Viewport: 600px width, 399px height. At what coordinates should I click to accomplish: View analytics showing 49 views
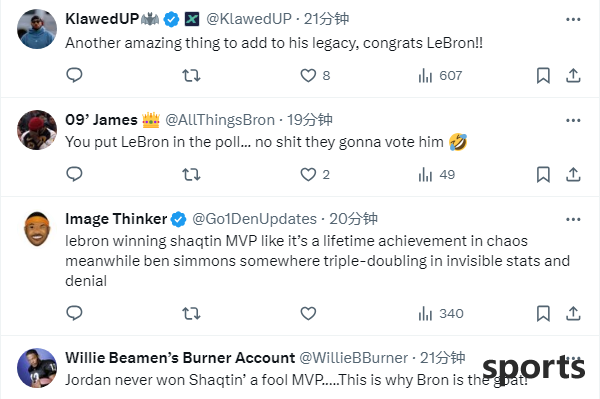pyautogui.click(x=437, y=174)
